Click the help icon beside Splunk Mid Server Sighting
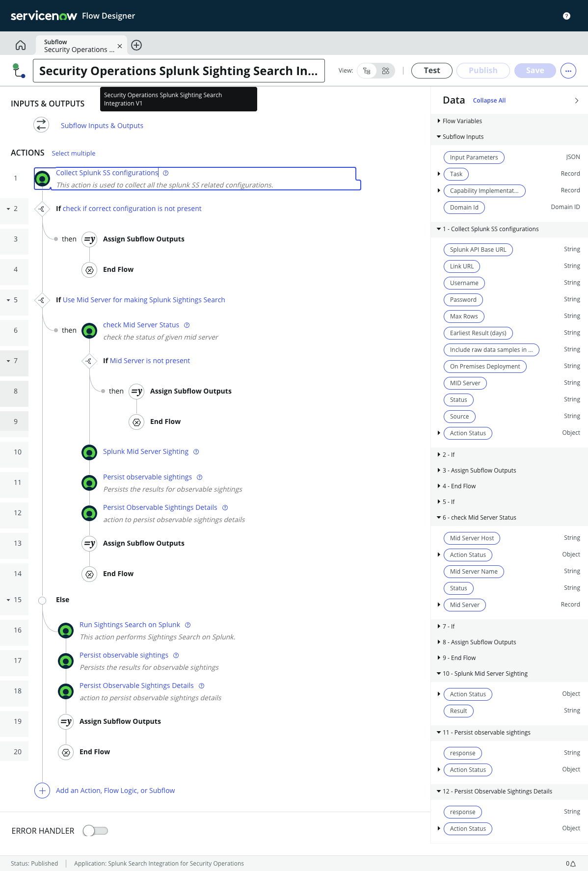This screenshot has height=871, width=588. click(x=196, y=451)
